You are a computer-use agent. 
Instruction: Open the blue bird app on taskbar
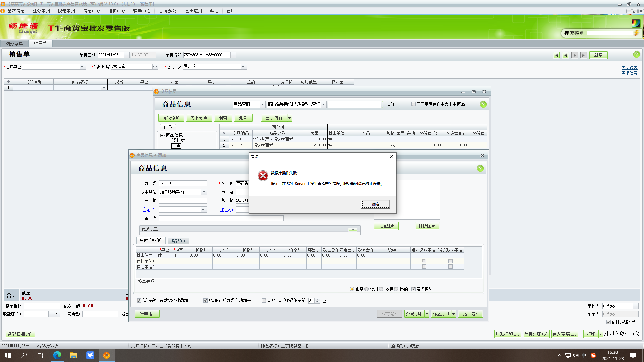[90, 355]
